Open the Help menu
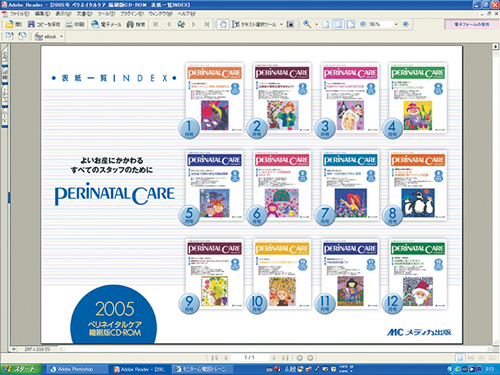 point(186,14)
